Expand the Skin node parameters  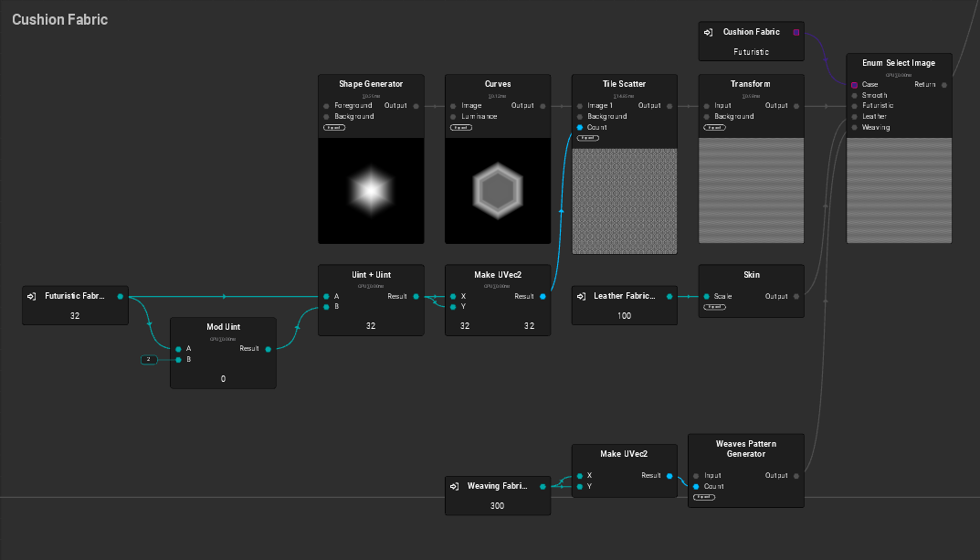715,307
